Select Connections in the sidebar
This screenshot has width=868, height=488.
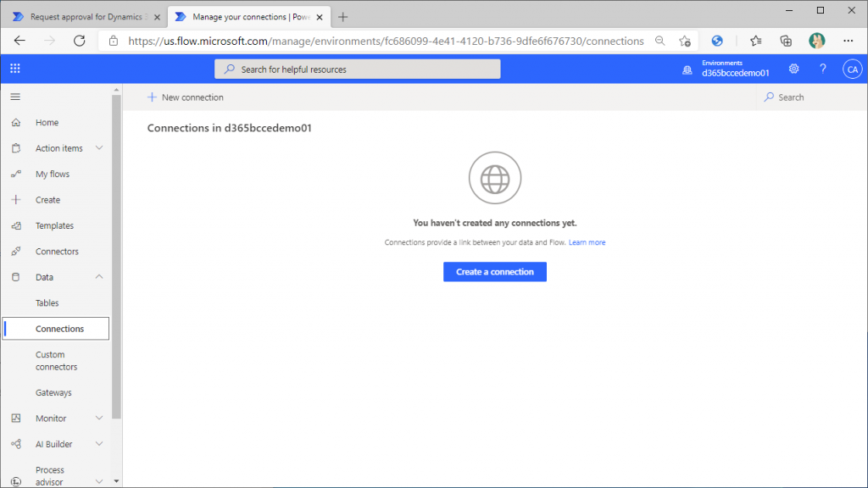point(56,329)
